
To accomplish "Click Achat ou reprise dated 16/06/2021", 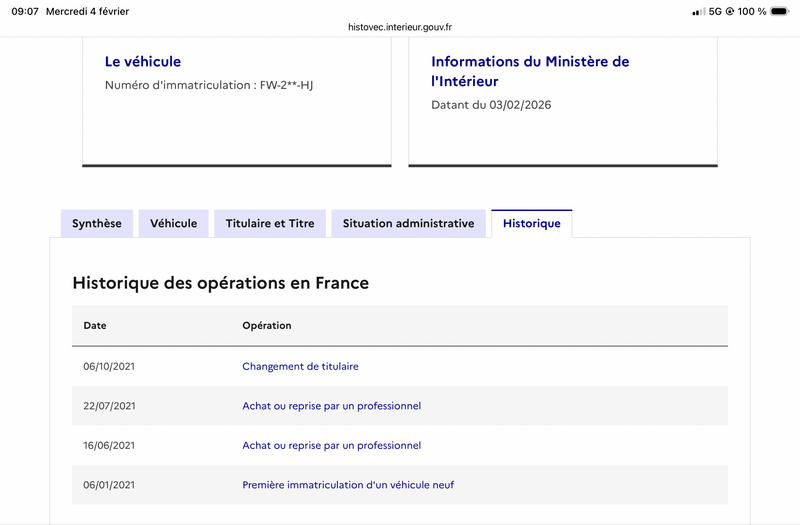I will [331, 445].
